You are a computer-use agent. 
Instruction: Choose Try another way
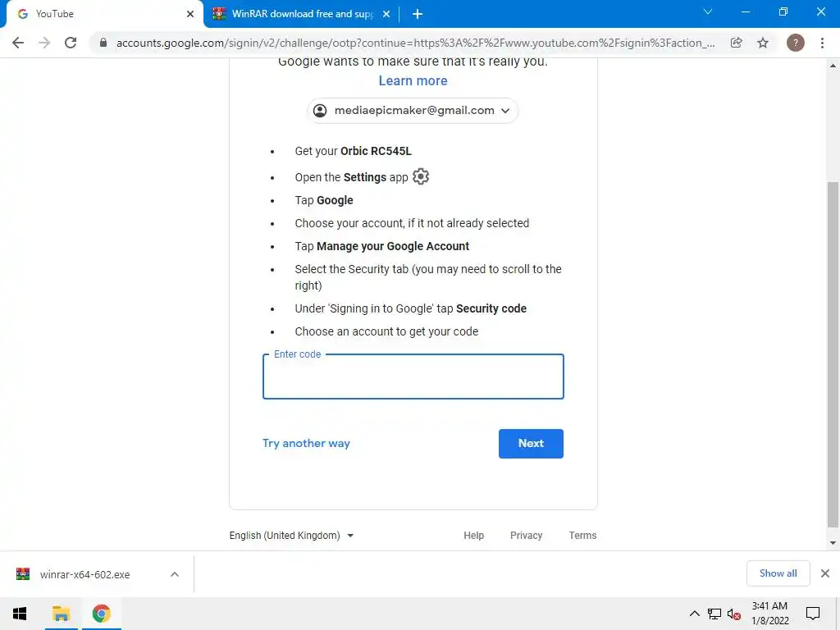[x=306, y=443]
